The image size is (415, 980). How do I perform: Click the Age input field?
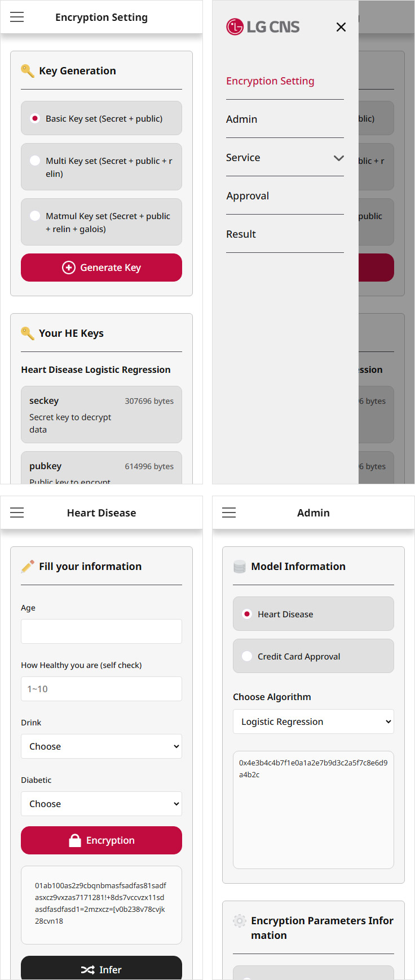coord(101,631)
